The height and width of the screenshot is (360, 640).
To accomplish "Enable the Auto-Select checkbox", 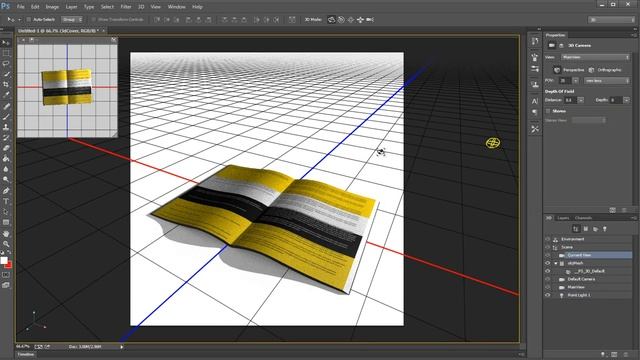I will click(x=29, y=20).
